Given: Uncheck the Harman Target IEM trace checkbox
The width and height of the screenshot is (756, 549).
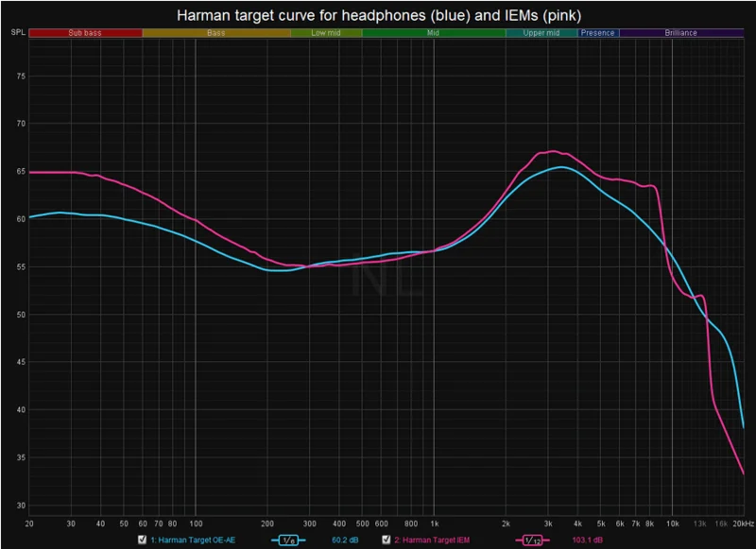Looking at the screenshot, I should pos(386,540).
